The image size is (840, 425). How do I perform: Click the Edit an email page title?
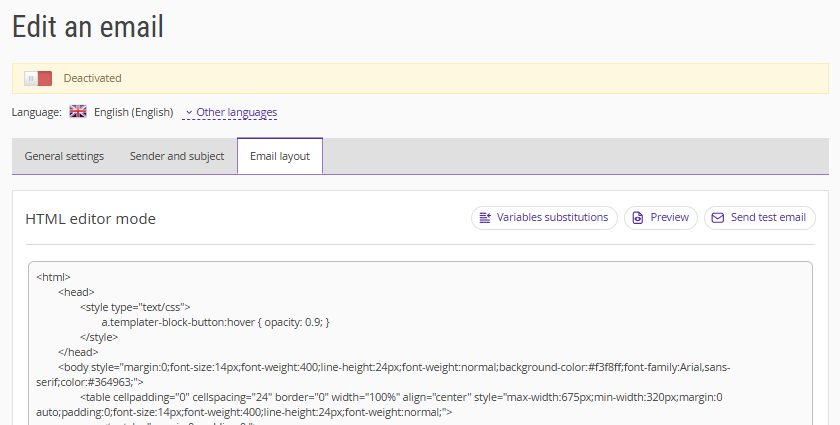88,27
